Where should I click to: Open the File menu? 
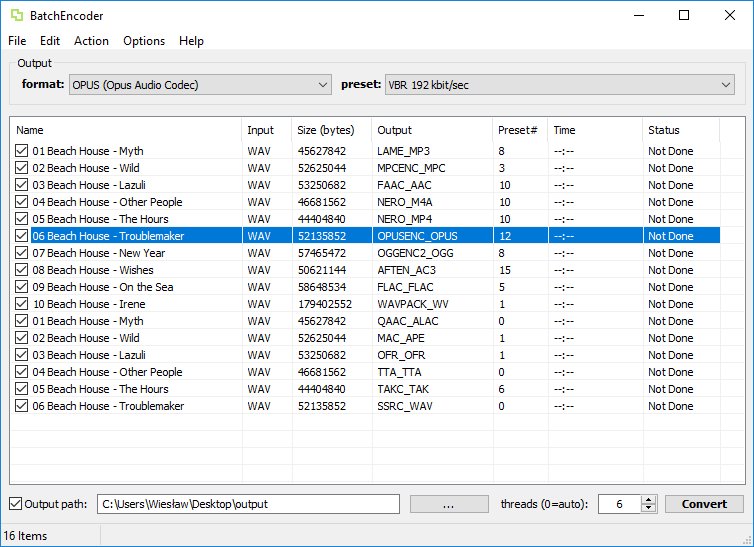pos(17,41)
